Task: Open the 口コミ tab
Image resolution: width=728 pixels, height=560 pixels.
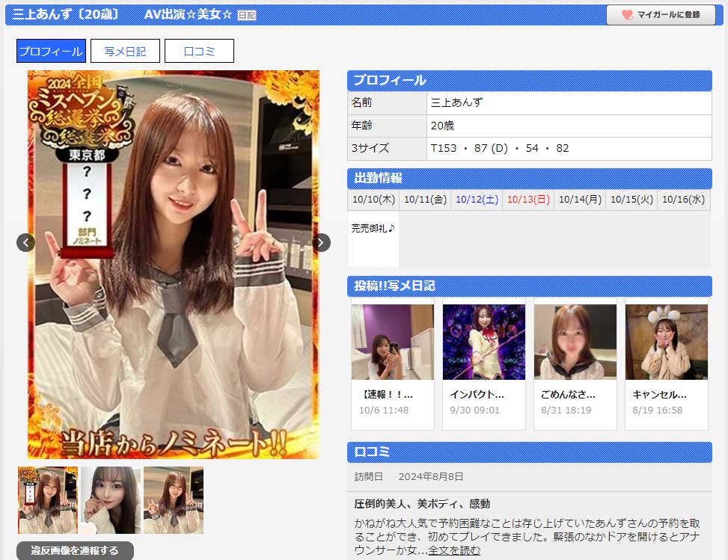Action: click(199, 50)
